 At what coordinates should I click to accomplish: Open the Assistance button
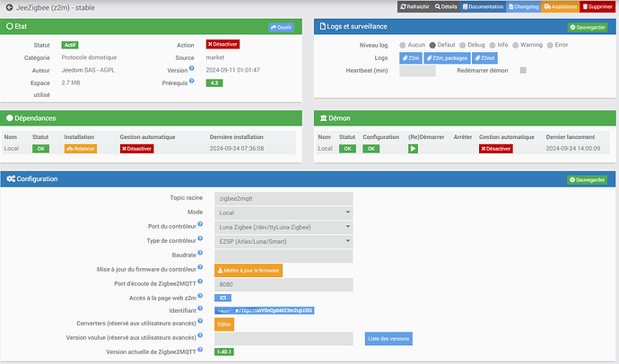click(x=560, y=6)
